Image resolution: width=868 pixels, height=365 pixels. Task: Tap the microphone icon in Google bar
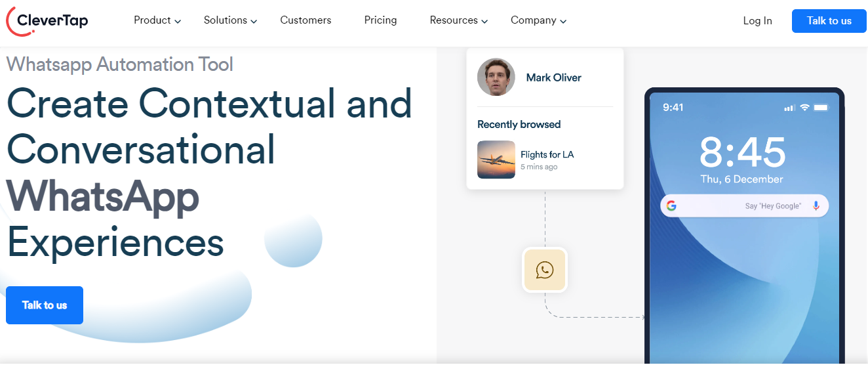(816, 206)
